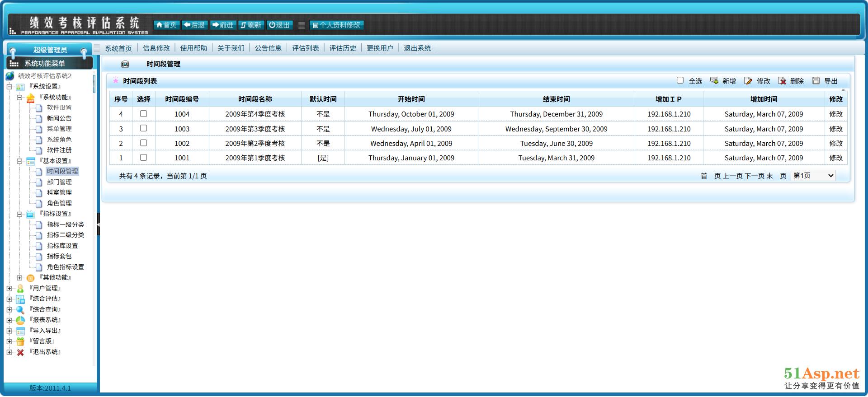Click the 下一页 pagination link

(754, 176)
